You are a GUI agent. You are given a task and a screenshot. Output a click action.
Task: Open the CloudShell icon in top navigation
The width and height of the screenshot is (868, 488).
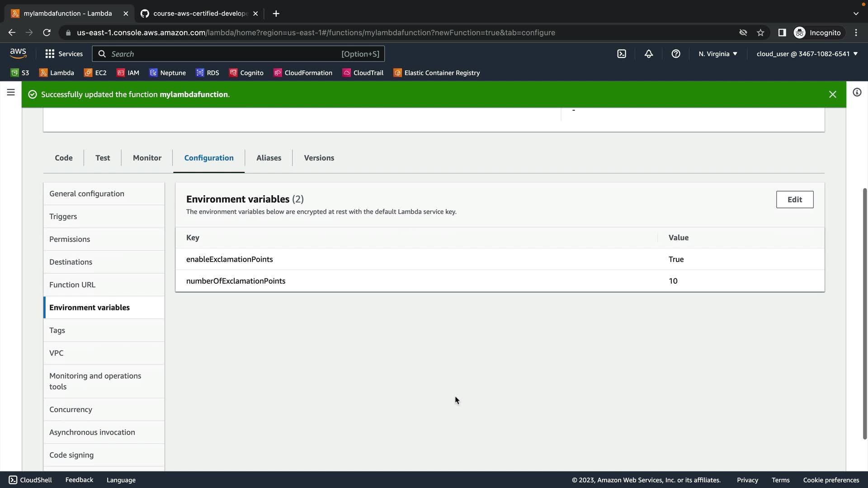pos(622,54)
